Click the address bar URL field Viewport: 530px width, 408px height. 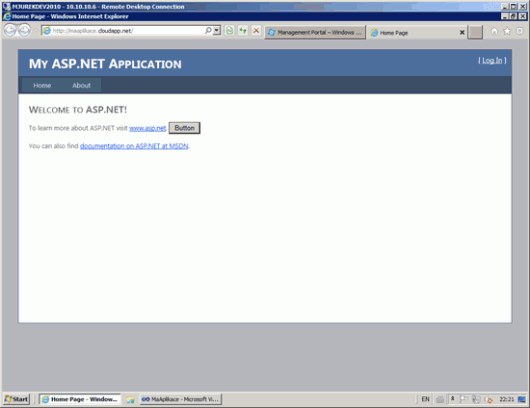[128, 31]
